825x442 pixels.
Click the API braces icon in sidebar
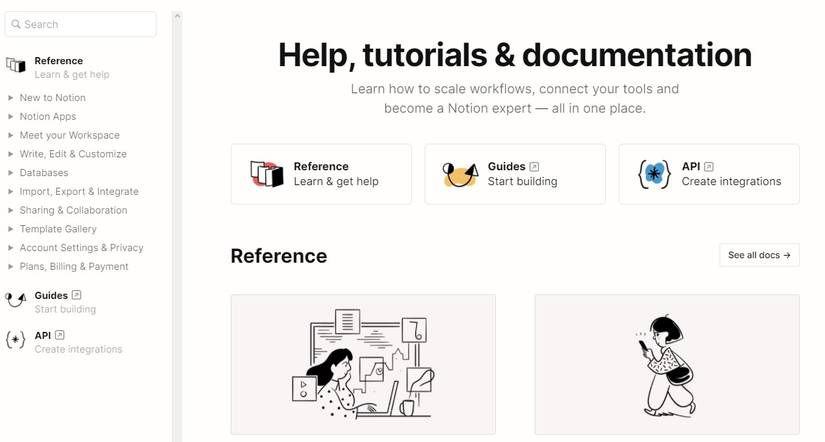pos(15,340)
